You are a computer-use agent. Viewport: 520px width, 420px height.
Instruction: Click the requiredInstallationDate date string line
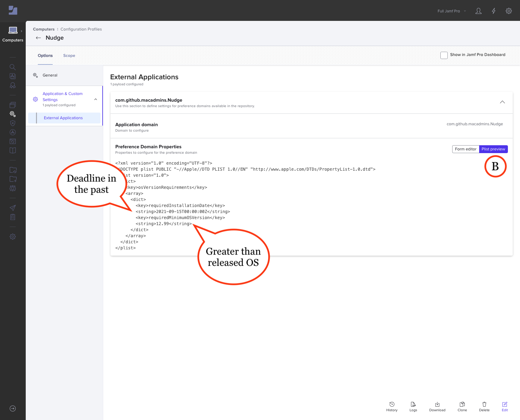tap(183, 212)
